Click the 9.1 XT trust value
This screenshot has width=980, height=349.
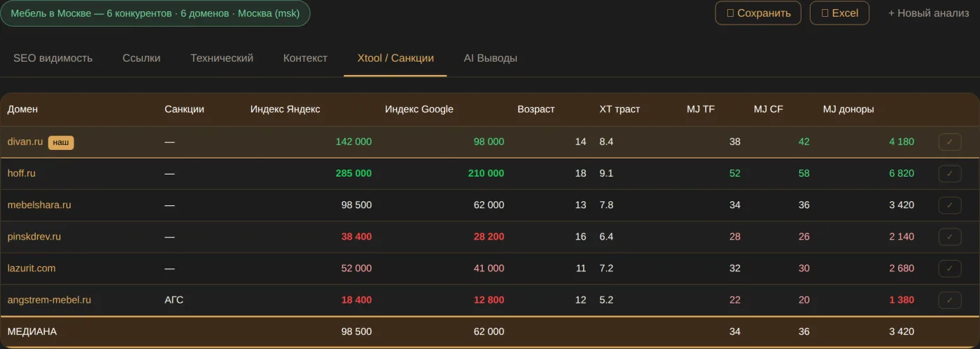point(606,173)
